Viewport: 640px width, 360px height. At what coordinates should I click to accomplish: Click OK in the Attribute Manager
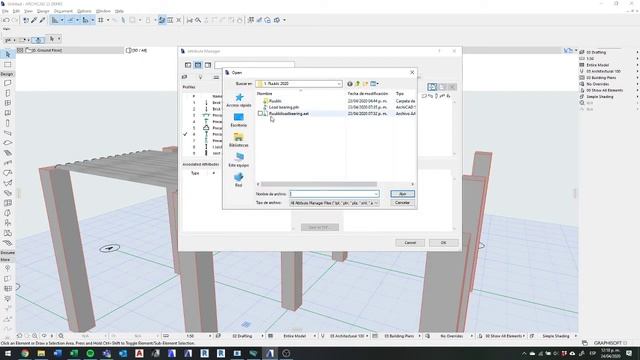click(x=443, y=243)
